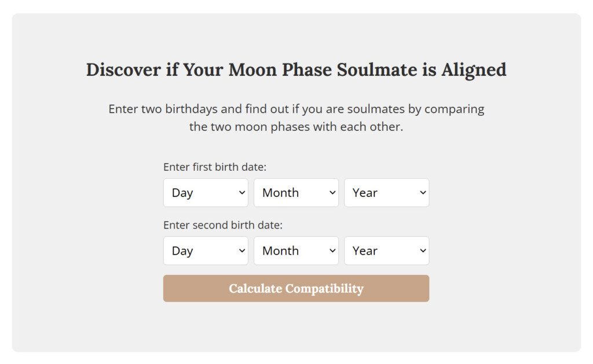This screenshot has width=593, height=364.
Task: Open the first birth date Year dropdown
Action: (x=386, y=192)
